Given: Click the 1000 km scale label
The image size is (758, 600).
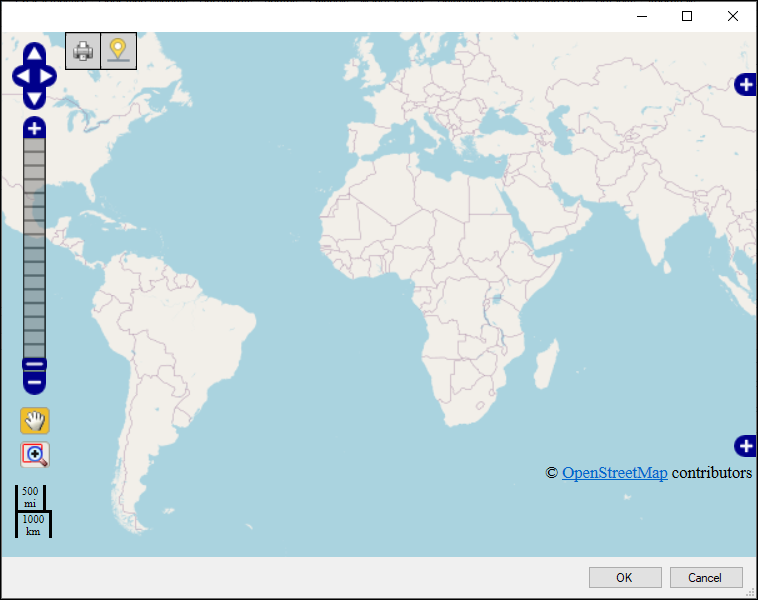Looking at the screenshot, I should [x=33, y=525].
